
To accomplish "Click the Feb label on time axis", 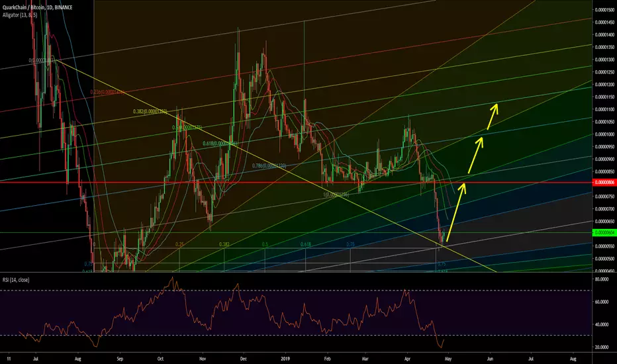I will click(x=326, y=359).
